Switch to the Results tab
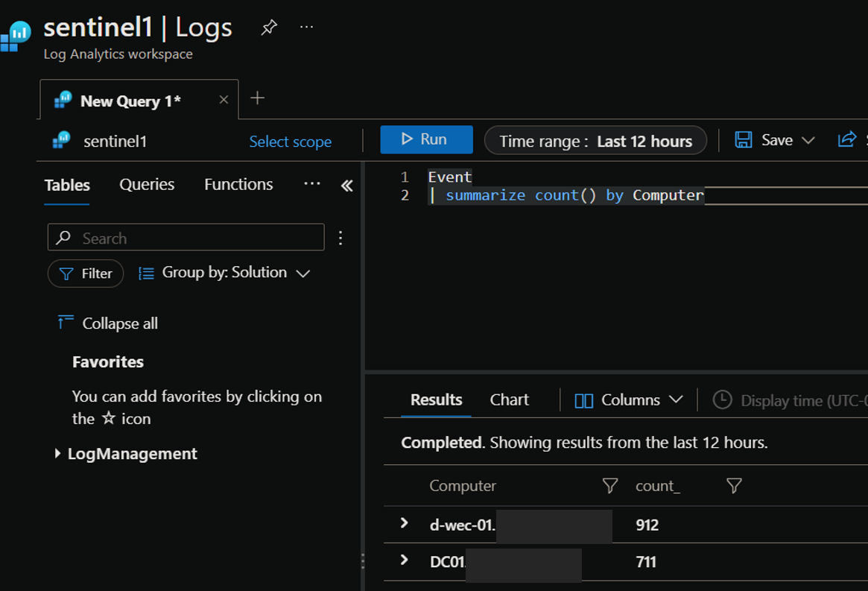 click(x=436, y=400)
